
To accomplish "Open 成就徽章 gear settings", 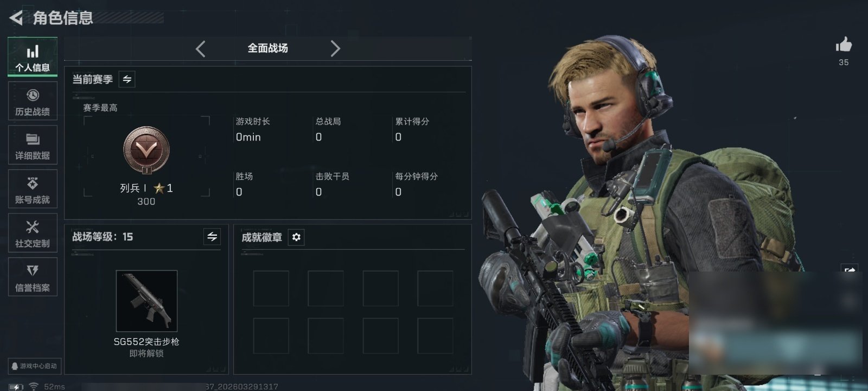I will [296, 237].
